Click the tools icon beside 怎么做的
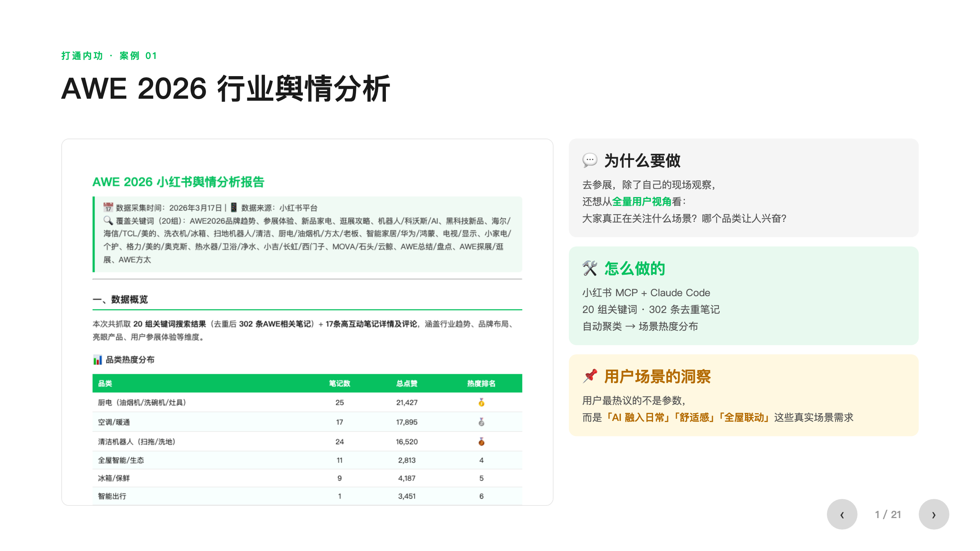Image resolution: width=980 pixels, height=551 pixels. (590, 268)
